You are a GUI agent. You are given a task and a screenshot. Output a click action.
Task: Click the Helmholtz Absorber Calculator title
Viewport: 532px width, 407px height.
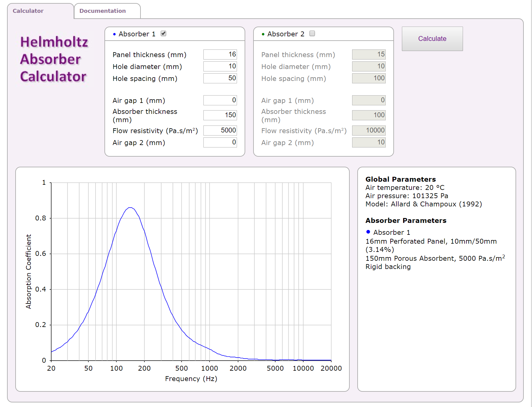pyautogui.click(x=54, y=59)
